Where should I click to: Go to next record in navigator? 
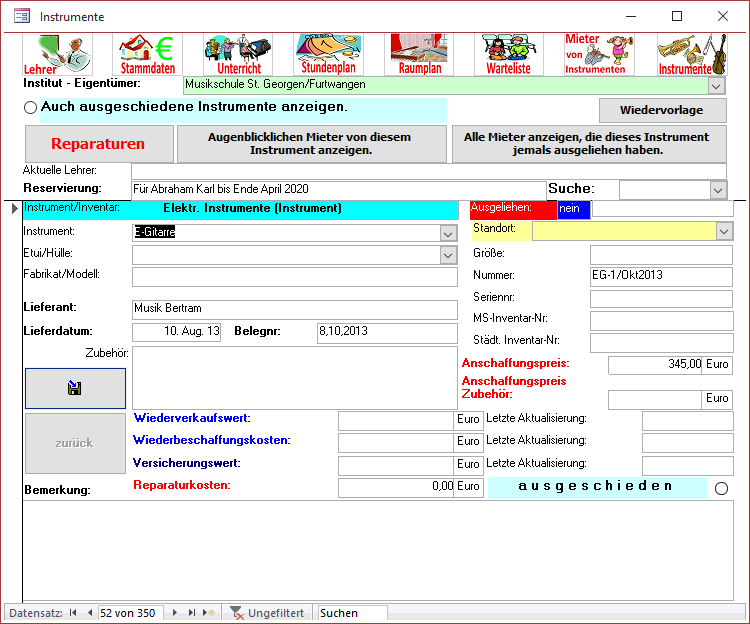[176, 613]
